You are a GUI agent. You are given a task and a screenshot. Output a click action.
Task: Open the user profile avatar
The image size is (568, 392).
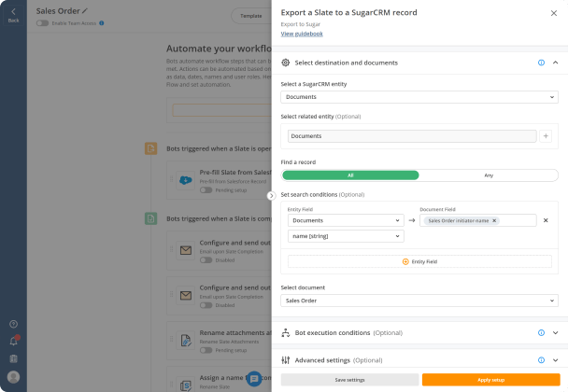[13, 377]
